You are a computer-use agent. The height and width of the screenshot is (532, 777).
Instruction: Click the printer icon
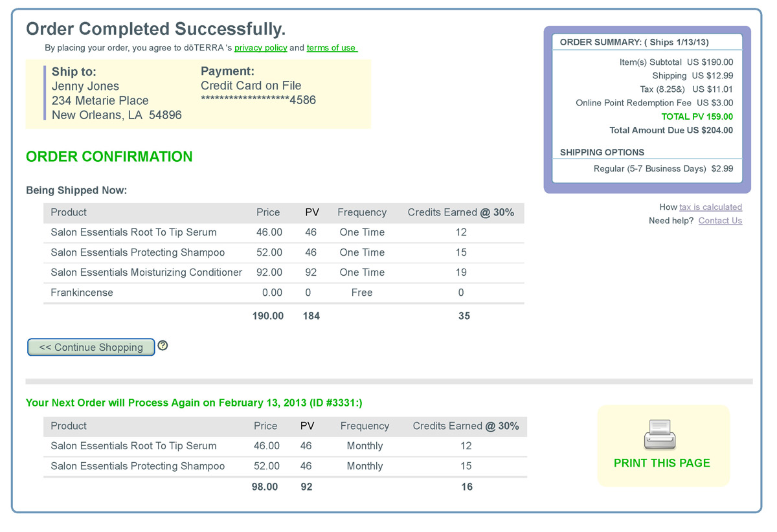(x=660, y=434)
